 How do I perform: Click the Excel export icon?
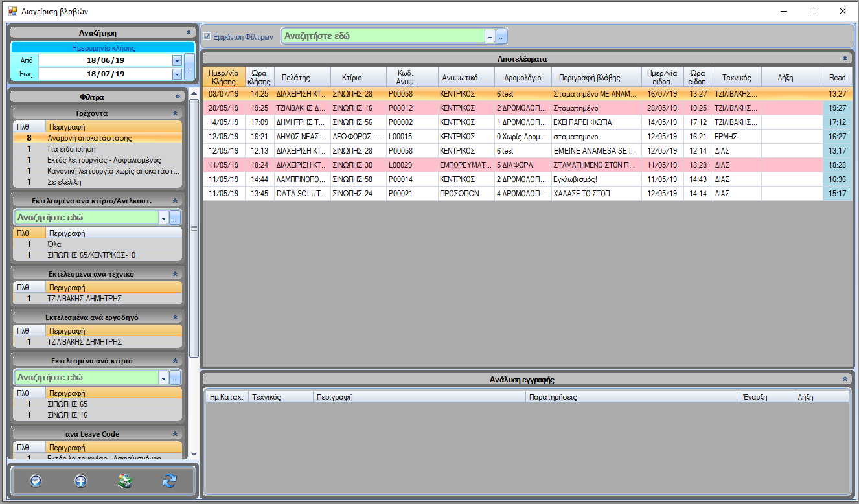coord(125,481)
